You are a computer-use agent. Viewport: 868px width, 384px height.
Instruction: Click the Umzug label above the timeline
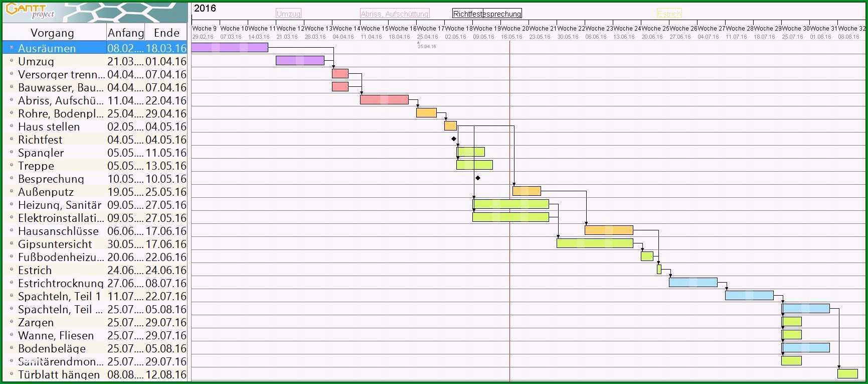289,14
